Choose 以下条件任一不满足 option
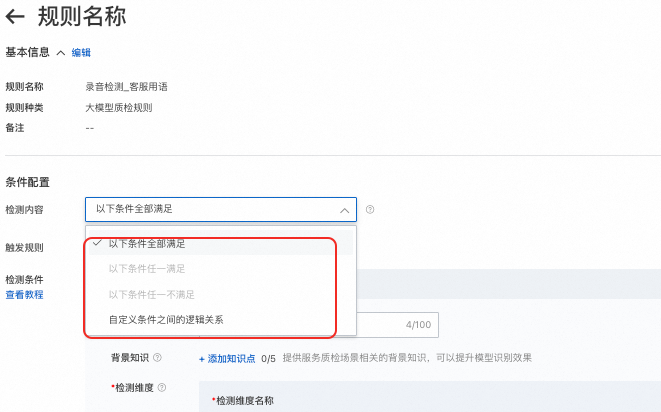This screenshot has height=412, width=661. click(x=152, y=294)
